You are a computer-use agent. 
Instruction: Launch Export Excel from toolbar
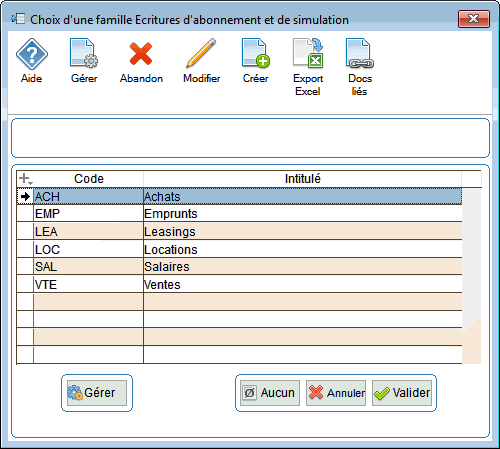tap(308, 53)
